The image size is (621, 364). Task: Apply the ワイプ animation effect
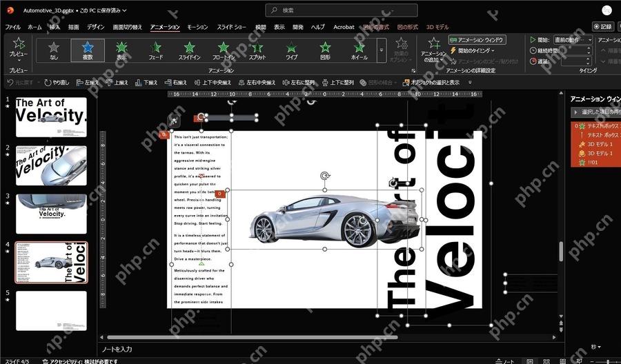click(x=291, y=50)
